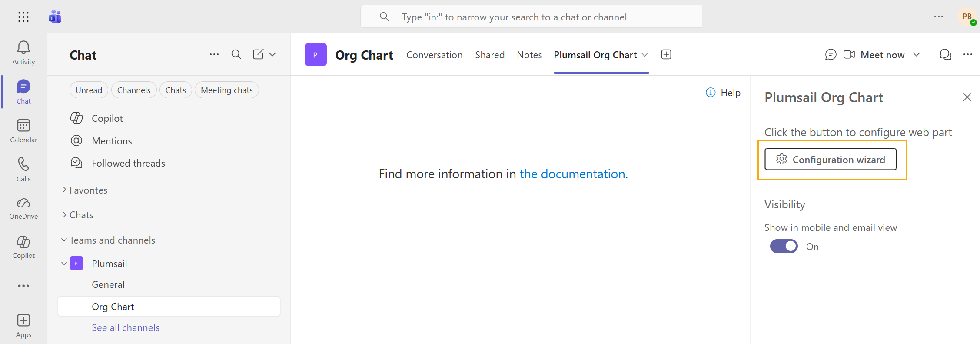
Task: Expand the Favorites section
Action: coord(64,190)
